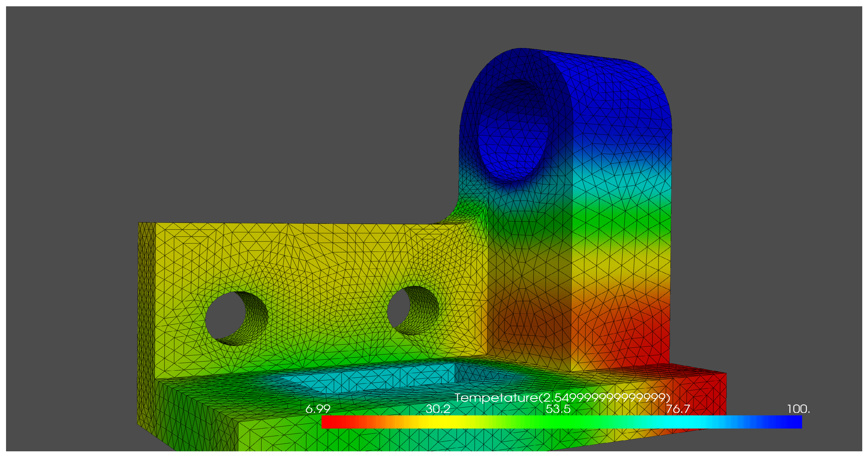Image resolution: width=868 pixels, height=459 pixels.
Task: Select the Tempetature legend title text
Action: click(562, 398)
